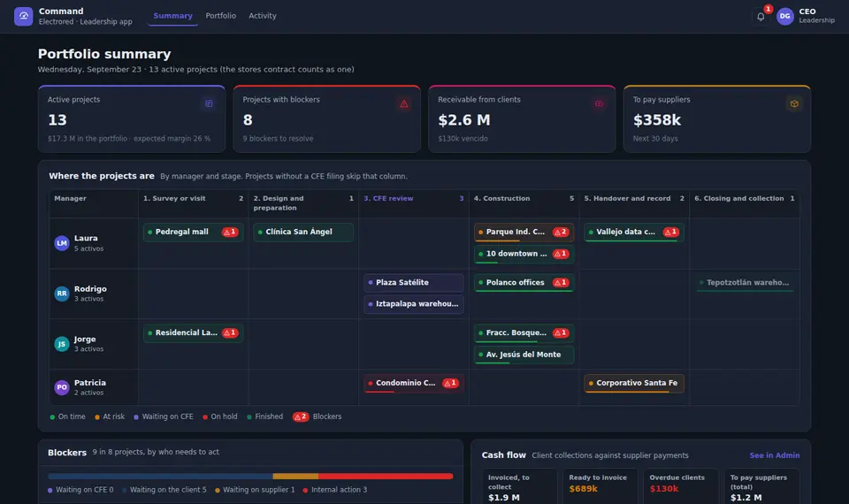Open the Receivable from clients card
Image resolution: width=849 pixels, height=504 pixels.
tap(522, 119)
